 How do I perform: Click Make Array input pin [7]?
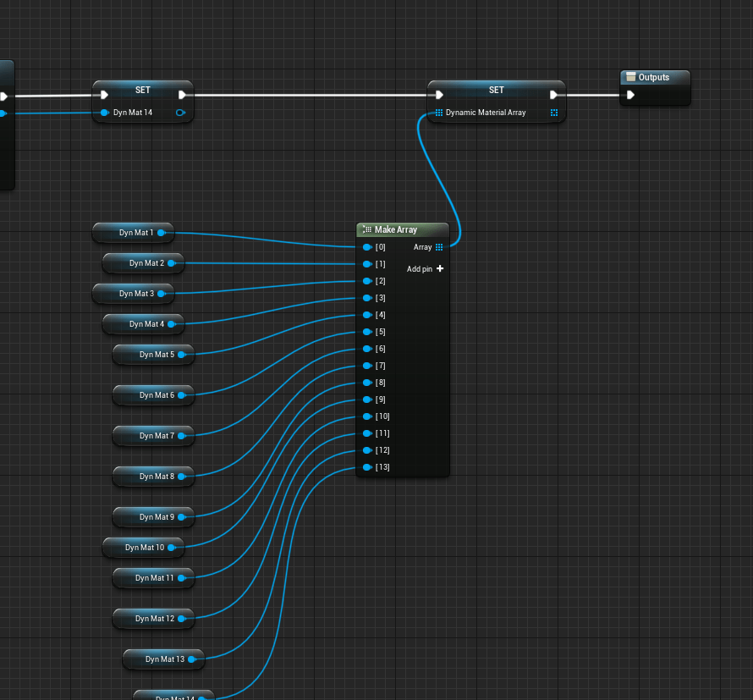(367, 366)
